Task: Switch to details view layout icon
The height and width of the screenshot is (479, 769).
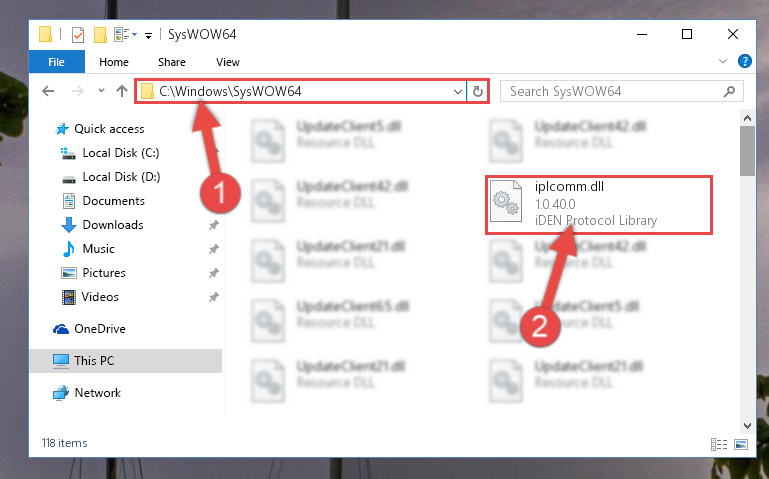Action: pyautogui.click(x=718, y=444)
